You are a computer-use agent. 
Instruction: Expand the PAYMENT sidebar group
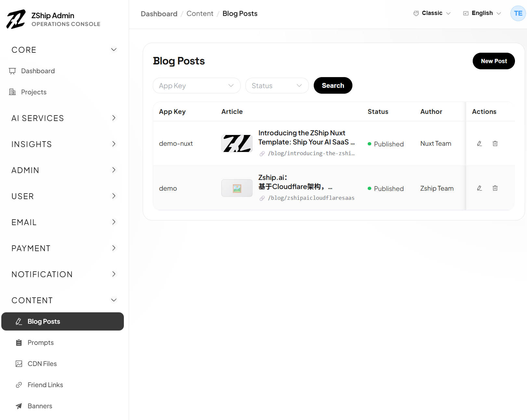coord(64,248)
